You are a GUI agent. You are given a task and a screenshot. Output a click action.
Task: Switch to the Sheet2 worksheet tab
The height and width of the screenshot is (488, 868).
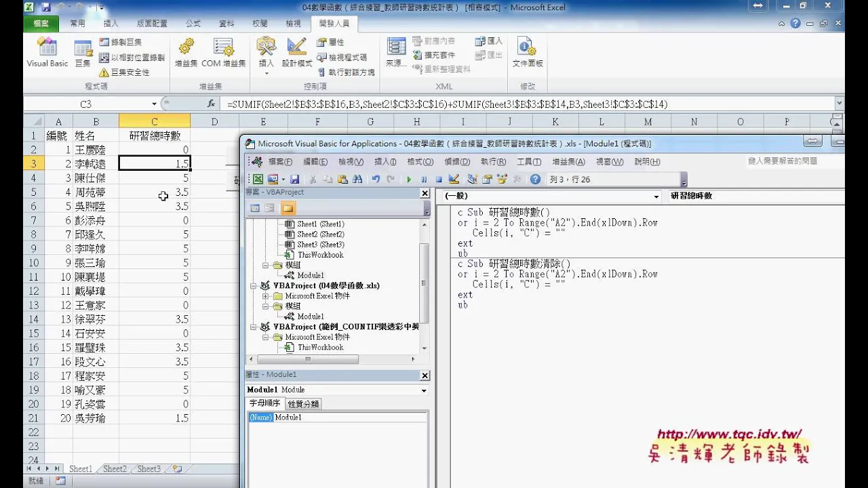coord(115,468)
